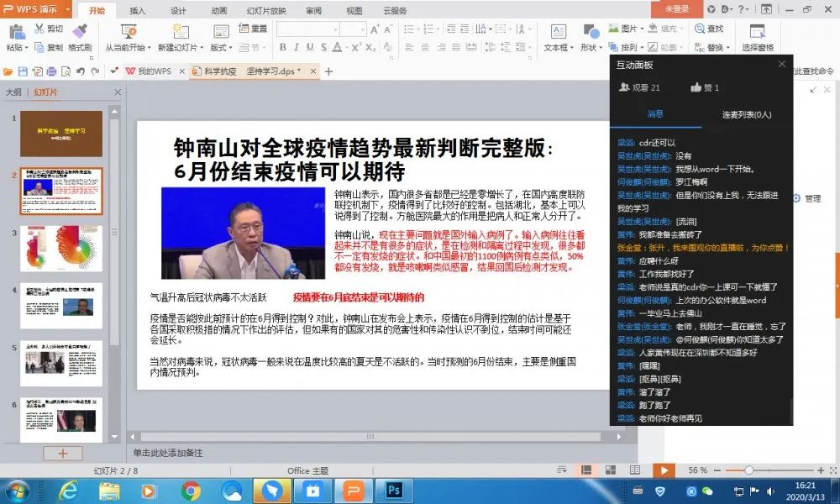The image size is (840, 504).
Task: Switch to the Insert (插入) ribbon tab
Action: point(137,11)
